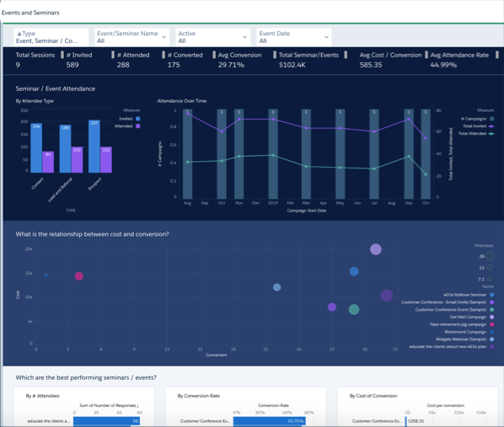Click the lock icon on Type filter
This screenshot has width=504, height=427.
pyautogui.click(x=19, y=34)
